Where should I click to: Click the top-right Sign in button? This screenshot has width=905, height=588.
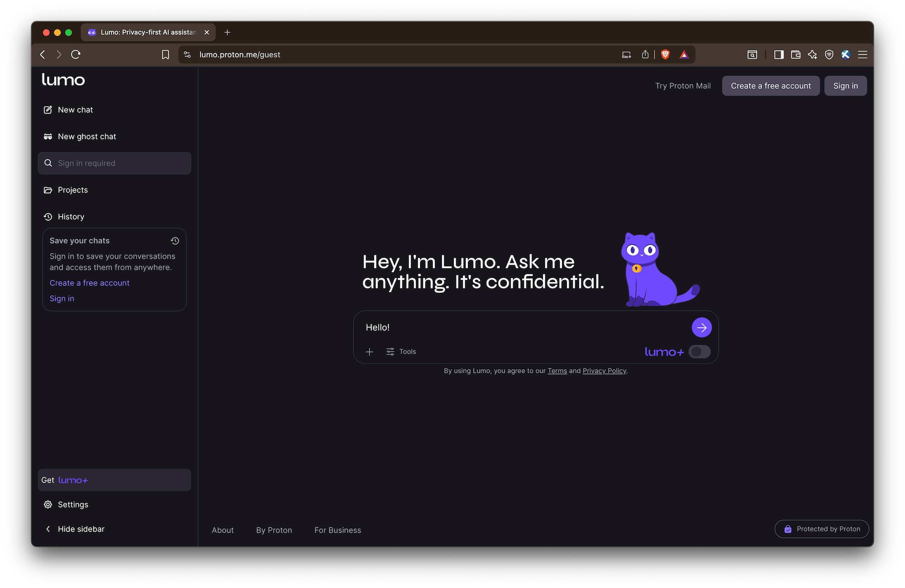tap(846, 86)
